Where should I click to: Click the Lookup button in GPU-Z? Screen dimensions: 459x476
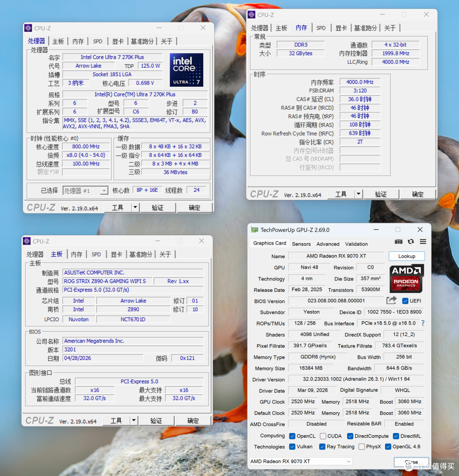407,256
